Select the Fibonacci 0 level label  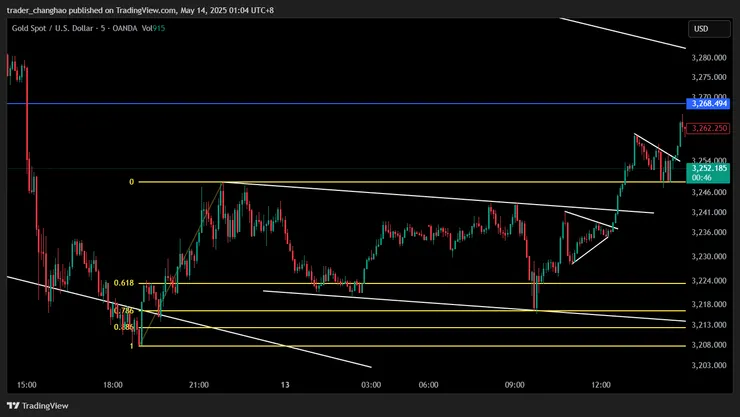pos(132,182)
